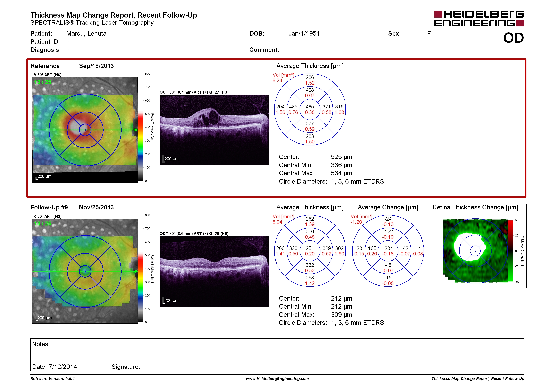The height and width of the screenshot is (392, 555).
Task: Click reference inner superior value 428
Action: (x=310, y=90)
